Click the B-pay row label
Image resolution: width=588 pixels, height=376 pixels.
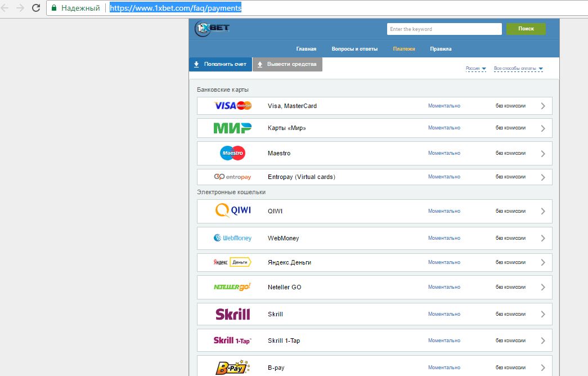pyautogui.click(x=276, y=368)
